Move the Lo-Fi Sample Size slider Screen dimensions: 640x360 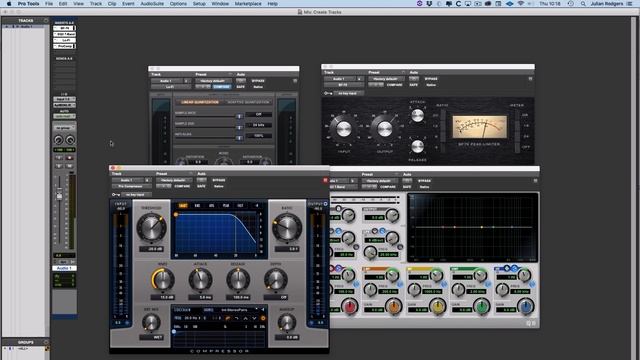(239, 127)
